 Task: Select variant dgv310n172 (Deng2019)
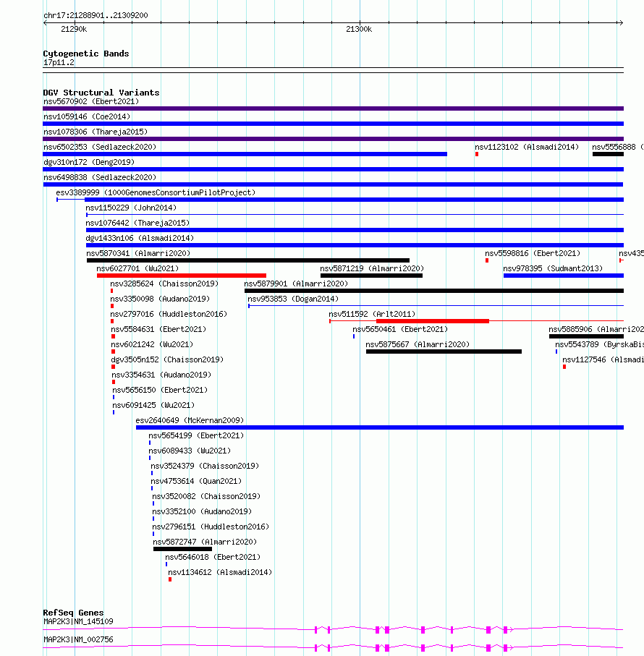tap(89, 162)
